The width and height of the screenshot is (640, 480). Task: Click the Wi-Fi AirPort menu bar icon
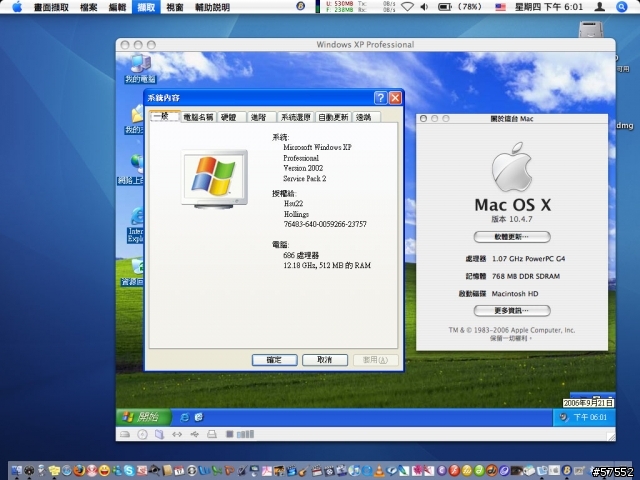[x=407, y=7]
